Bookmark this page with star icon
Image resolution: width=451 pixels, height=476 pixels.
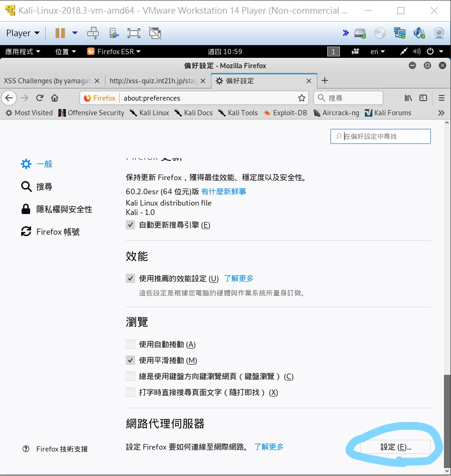point(301,98)
